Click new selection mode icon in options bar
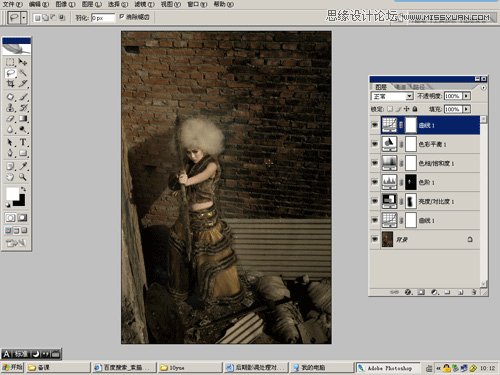 pyautogui.click(x=38, y=17)
